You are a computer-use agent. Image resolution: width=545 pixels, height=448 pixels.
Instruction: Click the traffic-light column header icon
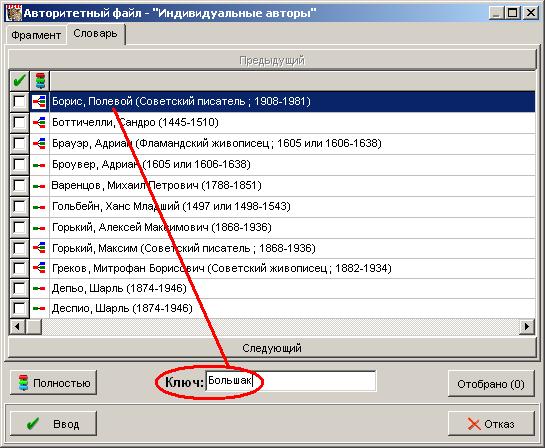click(x=40, y=81)
